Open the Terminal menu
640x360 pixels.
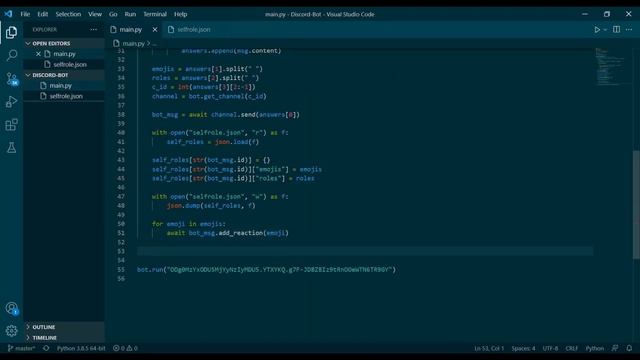[x=155, y=14]
